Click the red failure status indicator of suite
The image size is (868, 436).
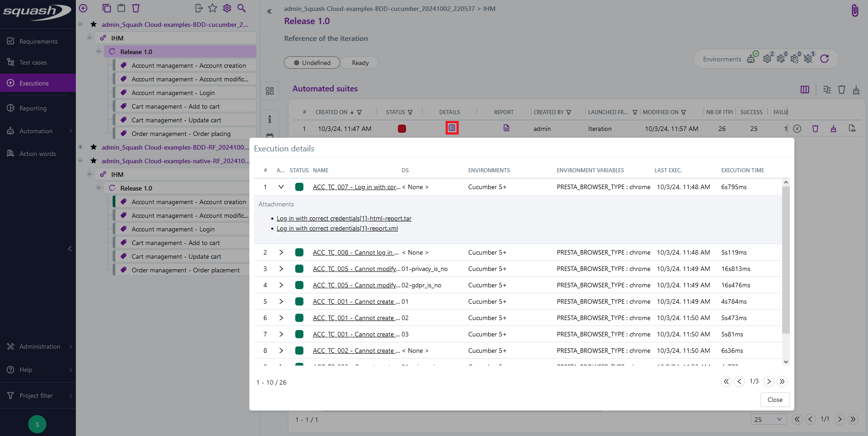(402, 129)
